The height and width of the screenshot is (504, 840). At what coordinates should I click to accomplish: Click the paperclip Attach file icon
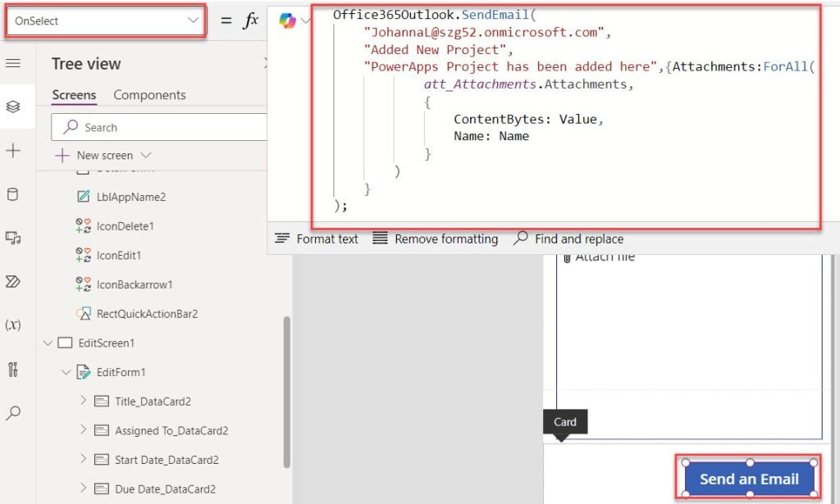click(x=567, y=258)
